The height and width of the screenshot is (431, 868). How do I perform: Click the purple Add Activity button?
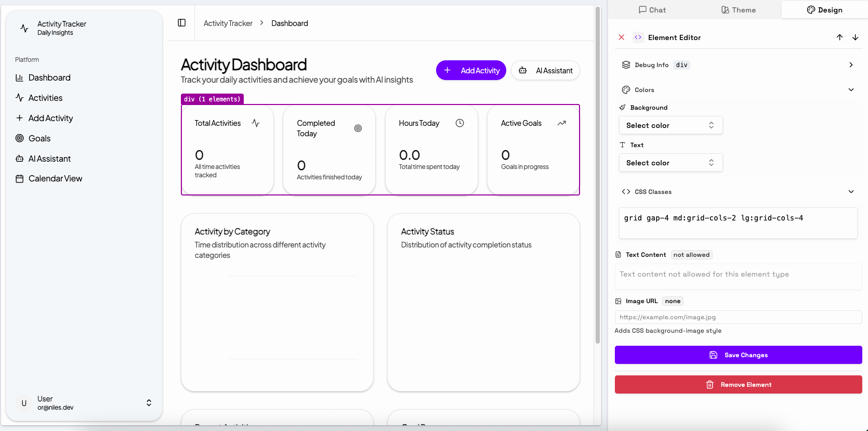pos(471,70)
